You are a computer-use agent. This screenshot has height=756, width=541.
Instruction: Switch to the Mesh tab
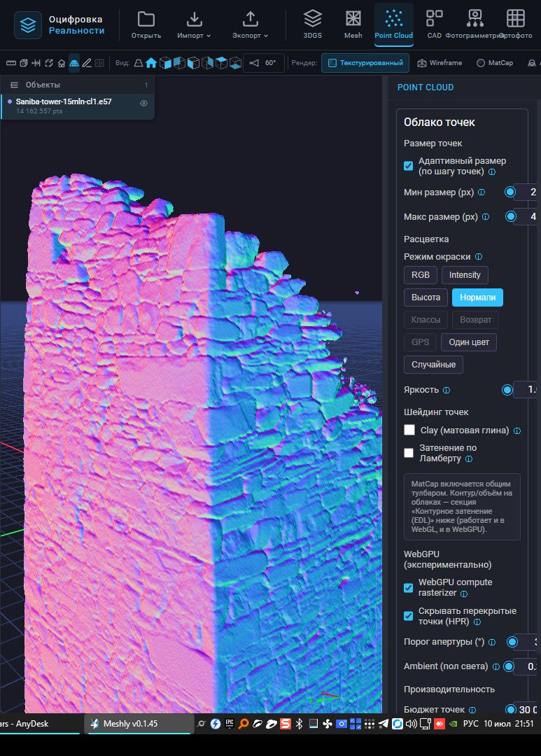(353, 25)
